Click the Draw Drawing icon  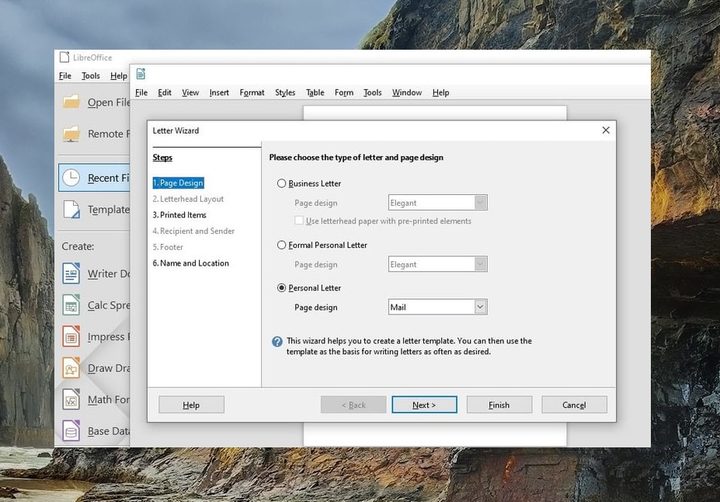tap(71, 368)
